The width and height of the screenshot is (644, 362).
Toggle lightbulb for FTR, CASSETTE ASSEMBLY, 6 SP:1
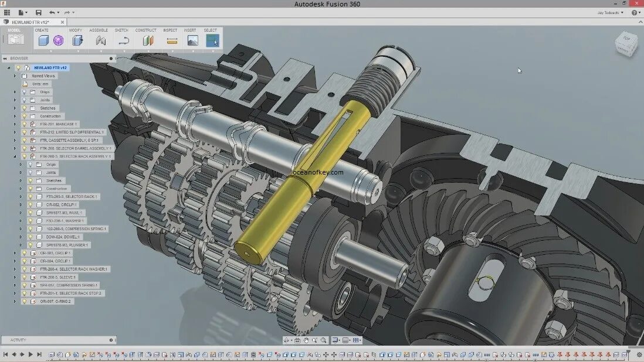tap(24, 140)
